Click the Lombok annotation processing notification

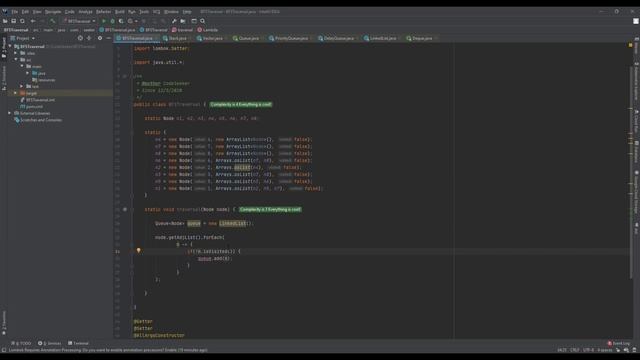108,350
